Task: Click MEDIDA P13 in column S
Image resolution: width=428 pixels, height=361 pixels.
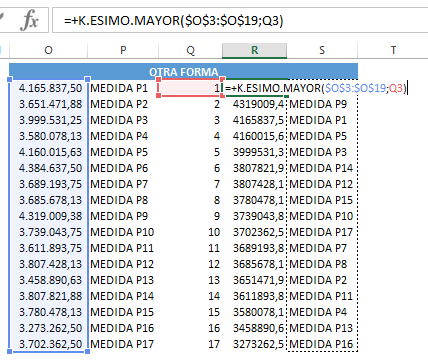Action: click(321, 328)
